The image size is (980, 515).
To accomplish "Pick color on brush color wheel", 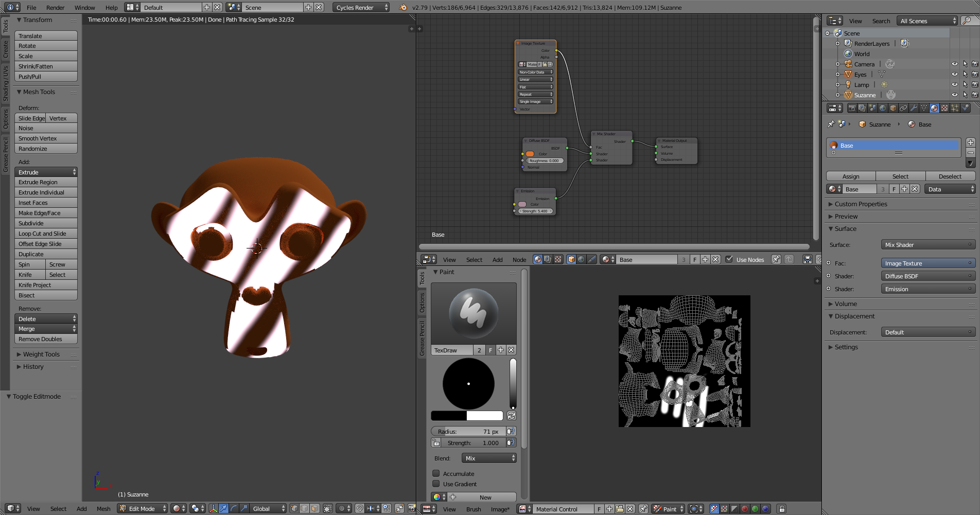I will pyautogui.click(x=468, y=384).
